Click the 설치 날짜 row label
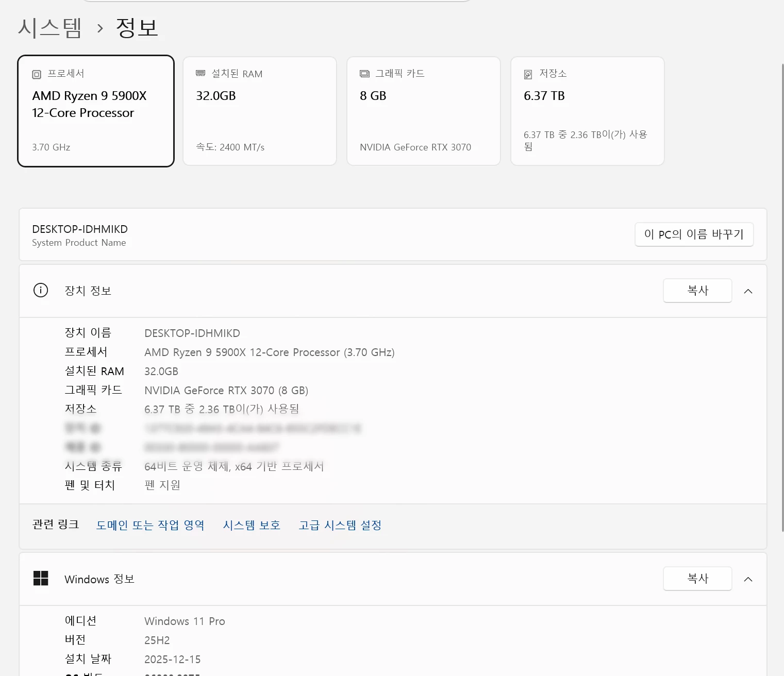This screenshot has width=784, height=676. click(88, 658)
